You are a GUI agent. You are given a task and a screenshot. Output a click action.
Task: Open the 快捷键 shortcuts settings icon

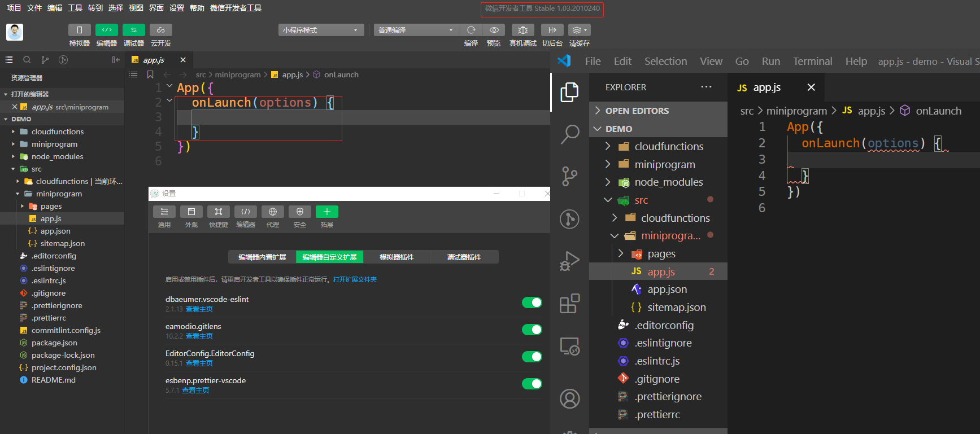pos(219,212)
